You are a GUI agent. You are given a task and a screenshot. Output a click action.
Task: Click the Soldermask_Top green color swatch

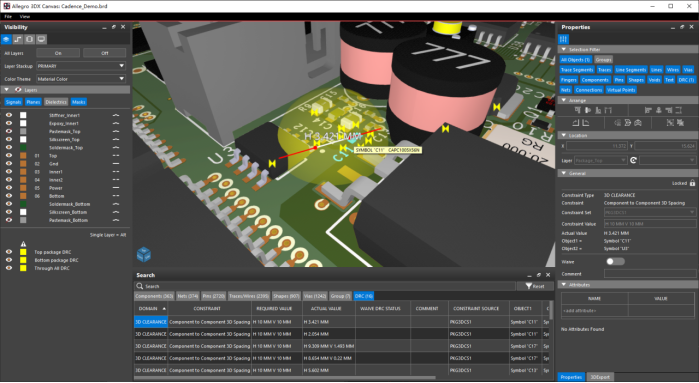click(x=23, y=148)
